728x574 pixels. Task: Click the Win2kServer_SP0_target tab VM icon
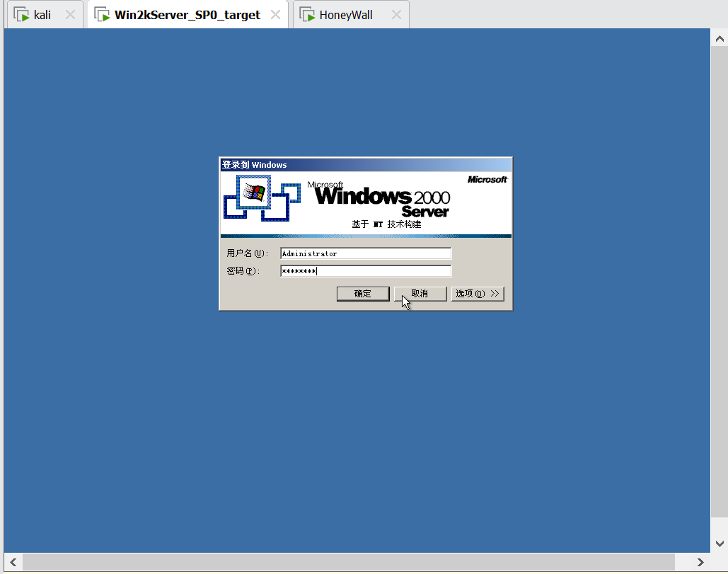[102, 15]
